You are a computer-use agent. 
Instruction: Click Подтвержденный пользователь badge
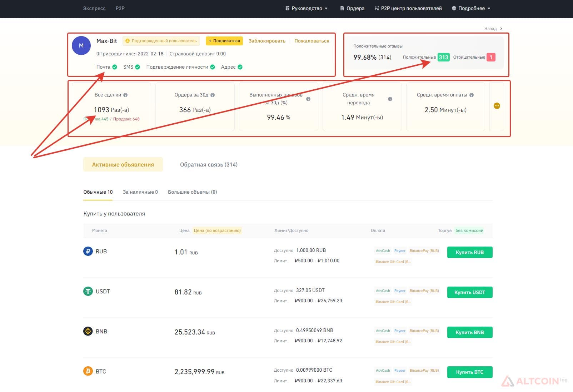[161, 41]
